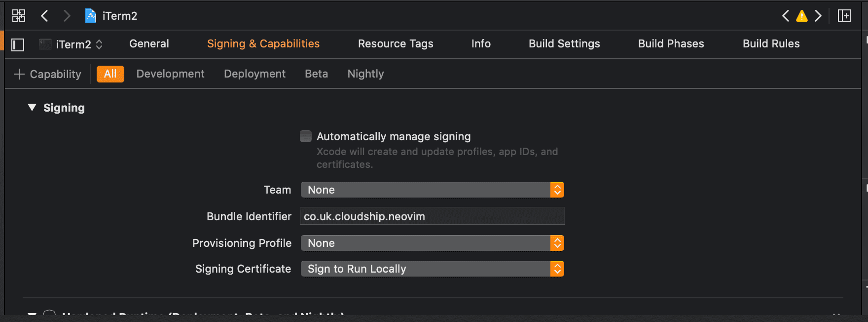868x322 pixels.
Task: Switch to the General tab
Action: pos(149,44)
